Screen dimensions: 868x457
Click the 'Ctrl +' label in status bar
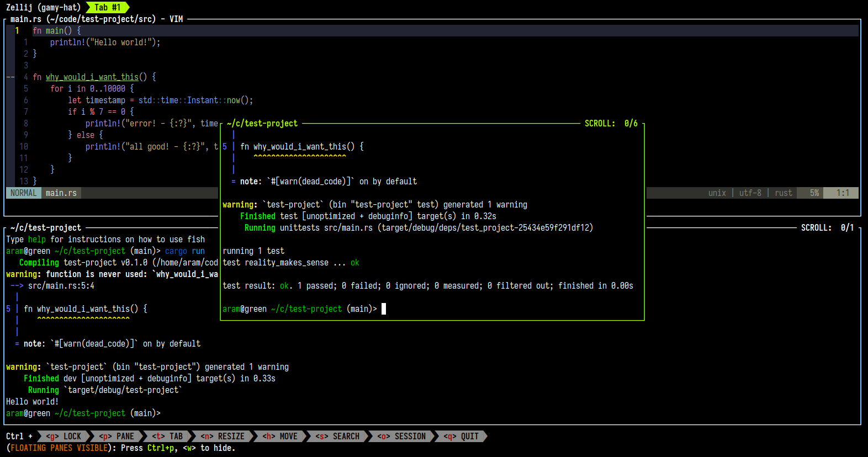[x=19, y=436]
